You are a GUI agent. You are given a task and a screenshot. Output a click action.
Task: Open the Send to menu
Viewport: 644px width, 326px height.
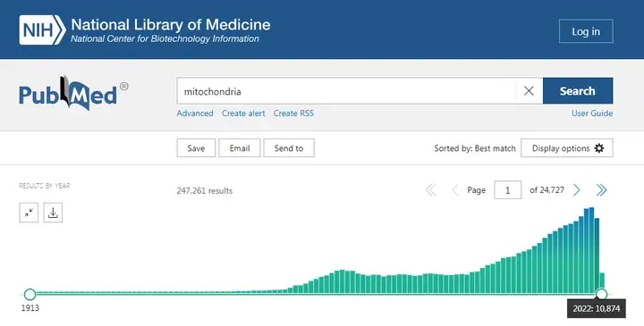(x=289, y=148)
